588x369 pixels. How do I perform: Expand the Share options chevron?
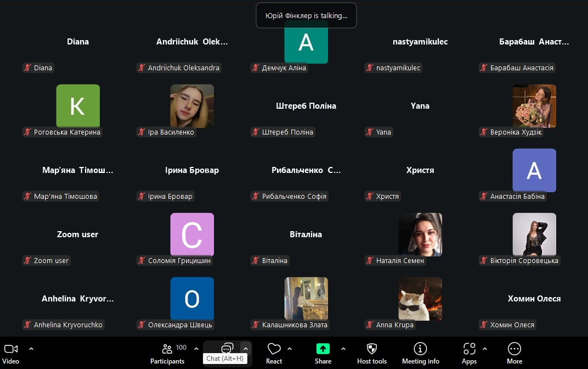pyautogui.click(x=343, y=349)
